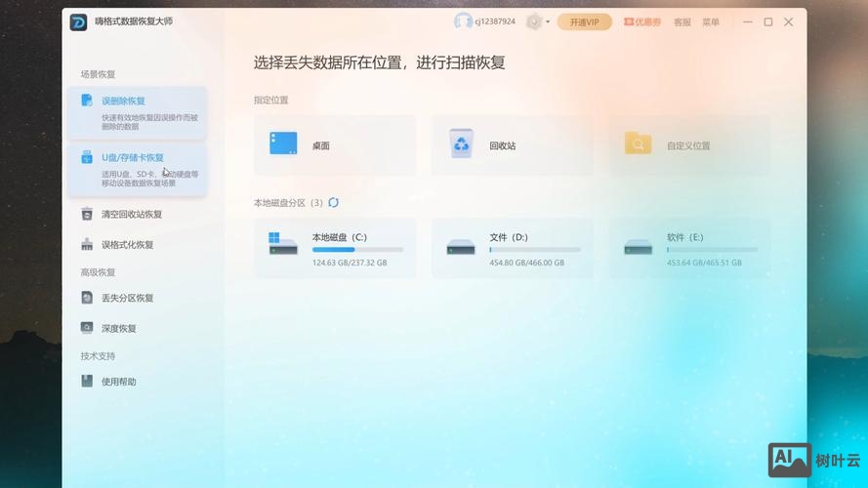The height and width of the screenshot is (488, 868).
Task: Select the 文件 (D:) drive card
Action: coord(512,248)
